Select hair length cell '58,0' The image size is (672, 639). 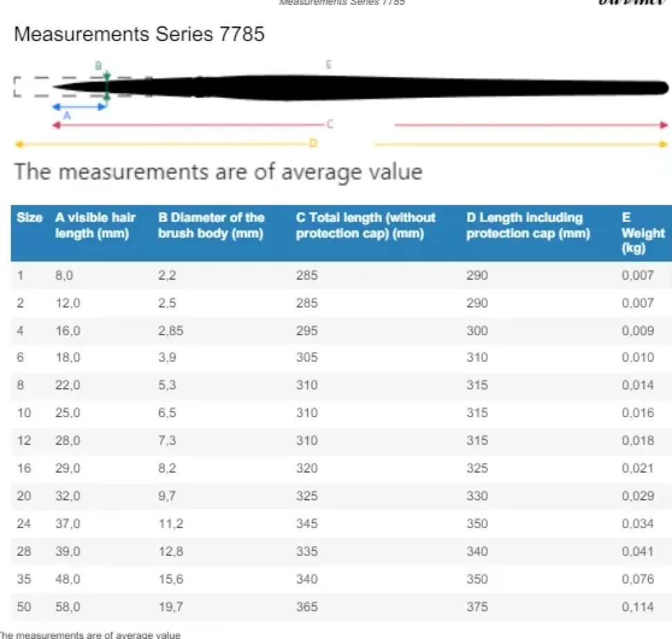pos(68,607)
